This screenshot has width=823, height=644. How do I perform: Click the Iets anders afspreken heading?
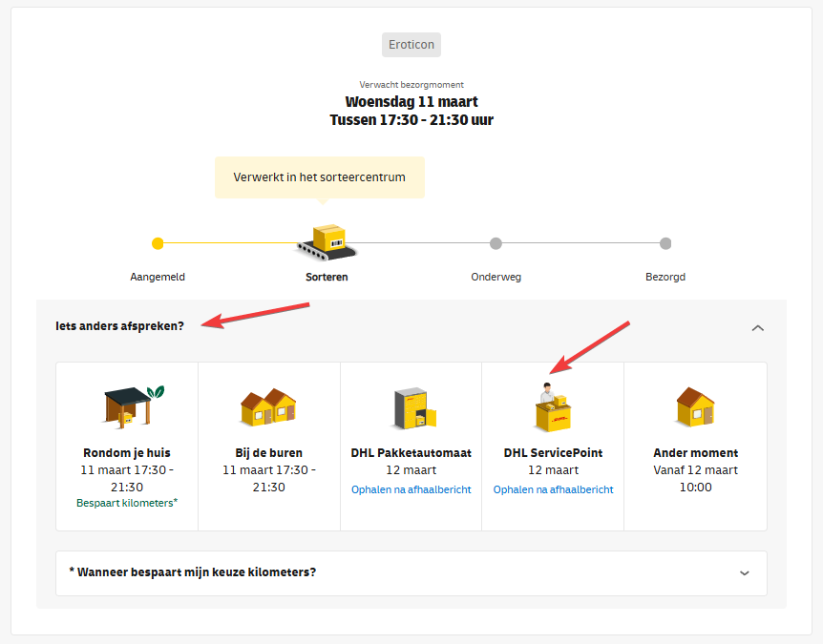pyautogui.click(x=119, y=326)
